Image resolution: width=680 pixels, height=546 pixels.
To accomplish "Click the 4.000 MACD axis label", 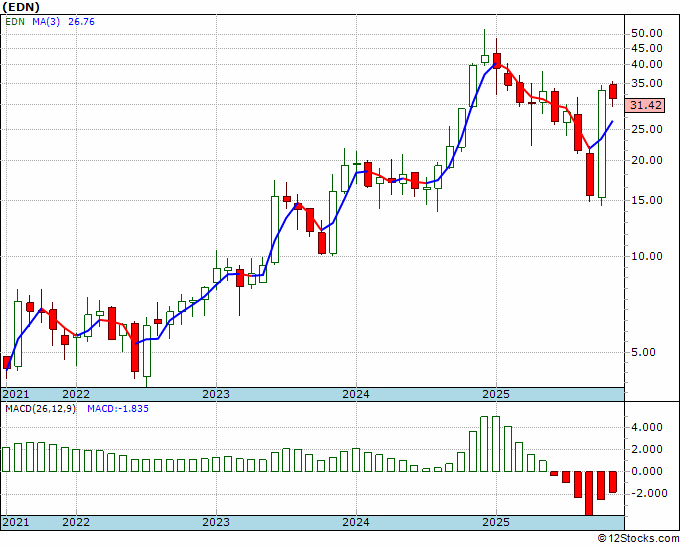I will (x=647, y=428).
